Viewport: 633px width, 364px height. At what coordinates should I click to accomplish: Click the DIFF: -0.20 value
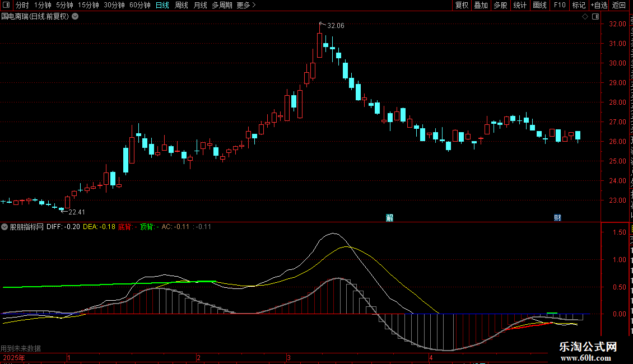click(x=63, y=227)
